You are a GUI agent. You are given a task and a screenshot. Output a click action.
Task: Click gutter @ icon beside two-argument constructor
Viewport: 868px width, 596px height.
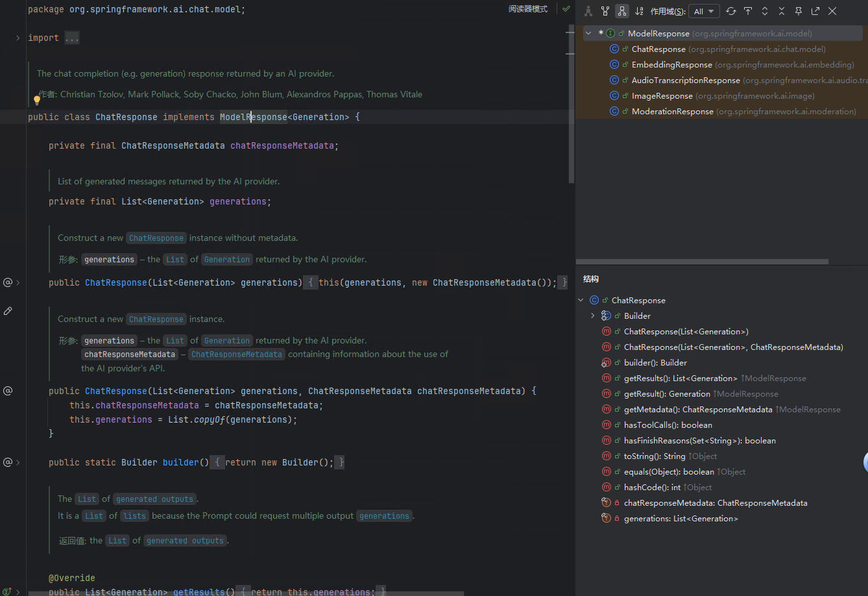pos(8,391)
